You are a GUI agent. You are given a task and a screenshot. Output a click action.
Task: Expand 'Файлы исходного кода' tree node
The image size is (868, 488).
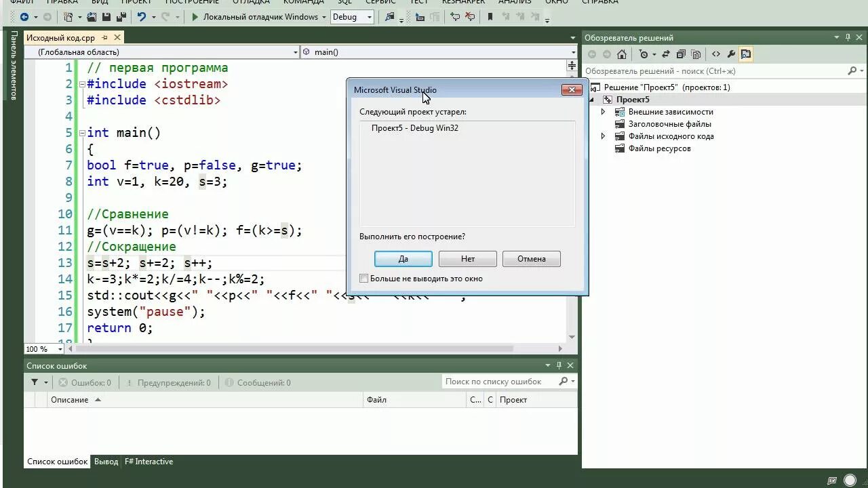click(603, 136)
